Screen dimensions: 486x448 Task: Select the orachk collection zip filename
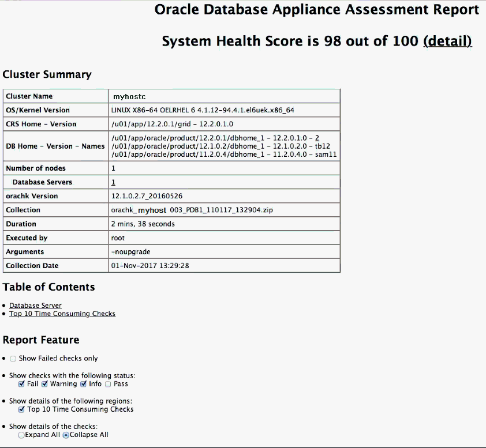point(190,209)
